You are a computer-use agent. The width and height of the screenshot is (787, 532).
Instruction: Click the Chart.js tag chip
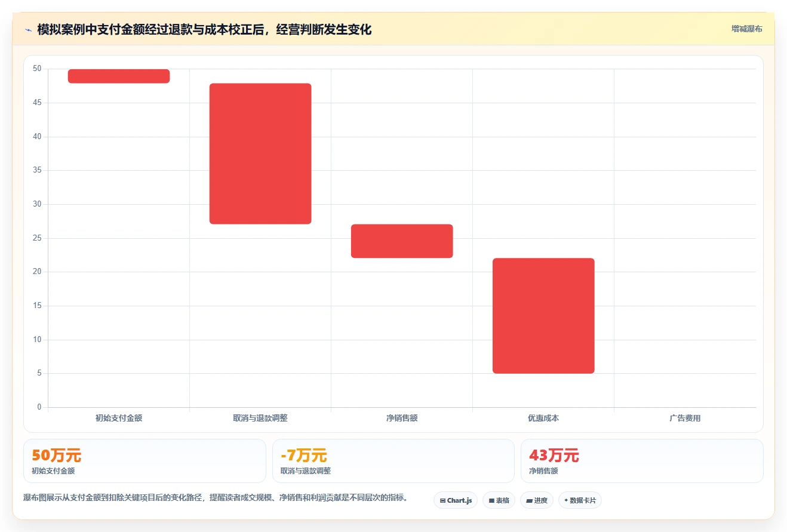coord(456,500)
